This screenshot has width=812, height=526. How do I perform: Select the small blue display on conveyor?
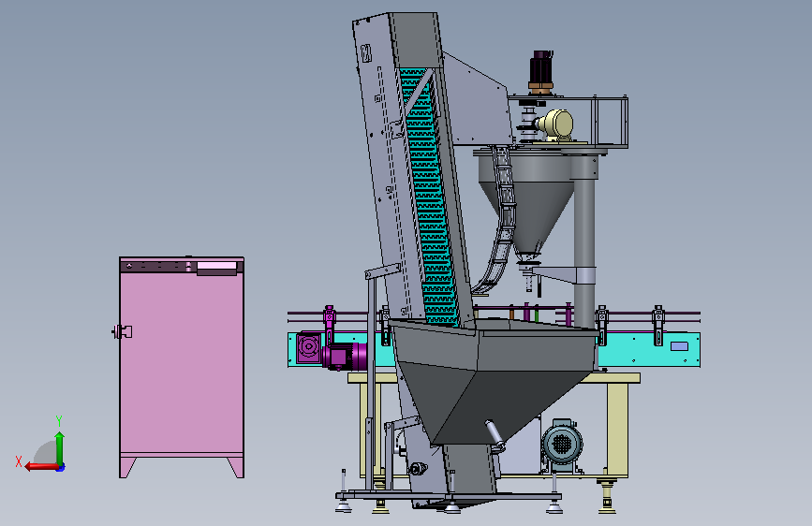[679, 346]
